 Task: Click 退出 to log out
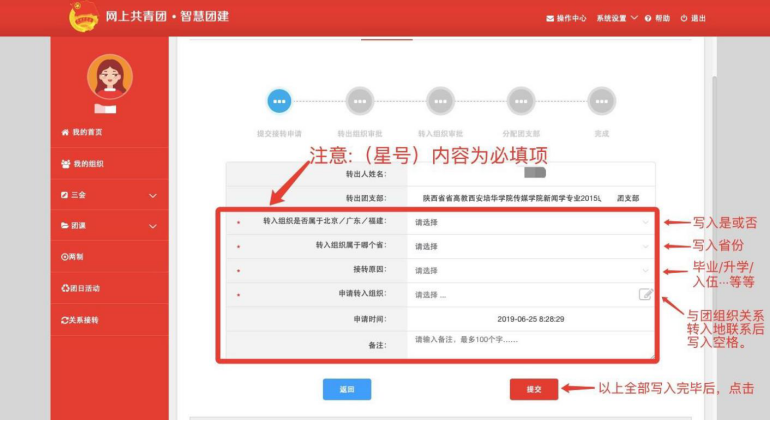pyautogui.click(x=693, y=18)
